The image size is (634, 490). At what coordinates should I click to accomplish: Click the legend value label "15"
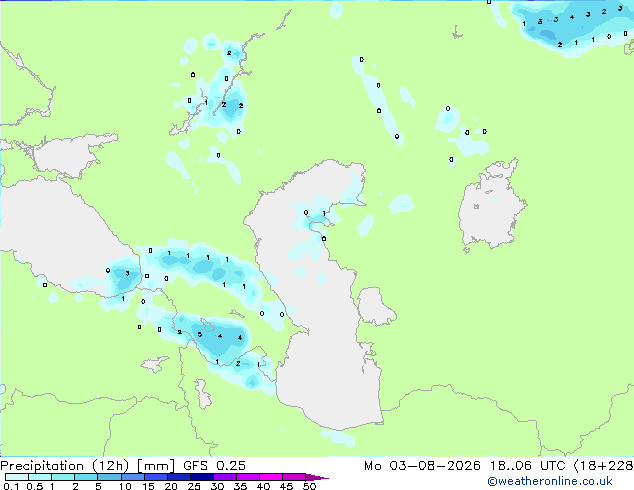click(148, 486)
